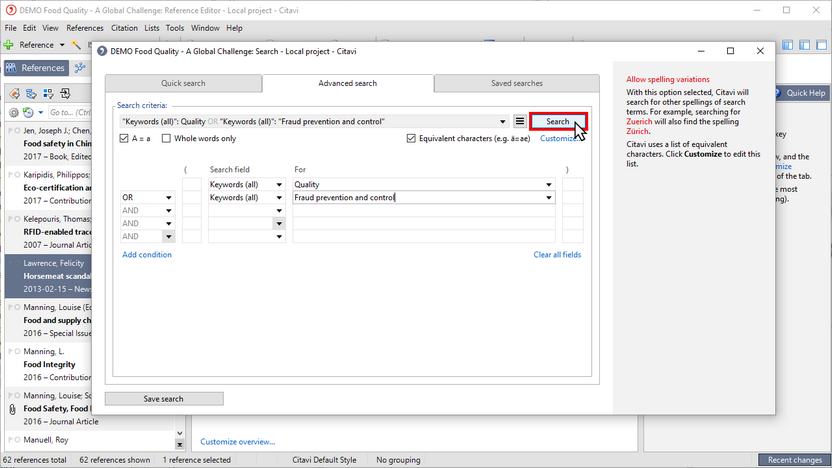This screenshot has height=468, width=832.
Task: Select the Jen, Joseph J. Food safety reference
Action: (x=48, y=143)
